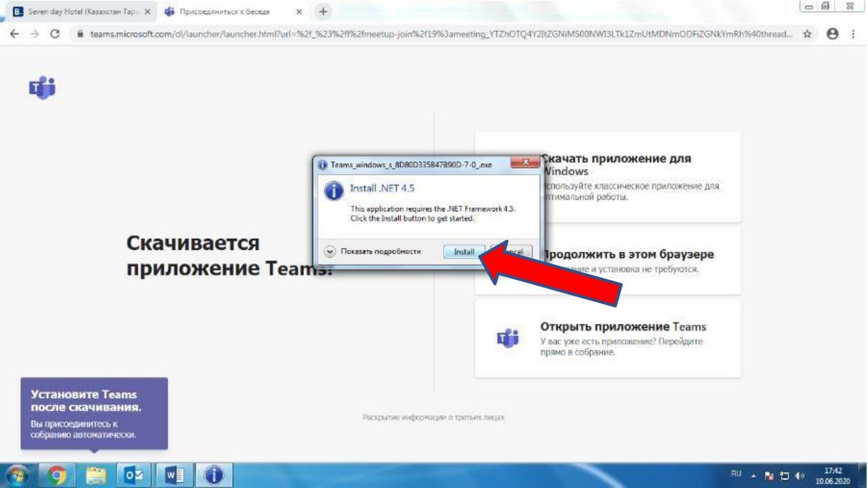This screenshot has width=868, height=488.
Task: Open the "Раскрытие информации о третьих лицах" link
Action: (x=433, y=418)
